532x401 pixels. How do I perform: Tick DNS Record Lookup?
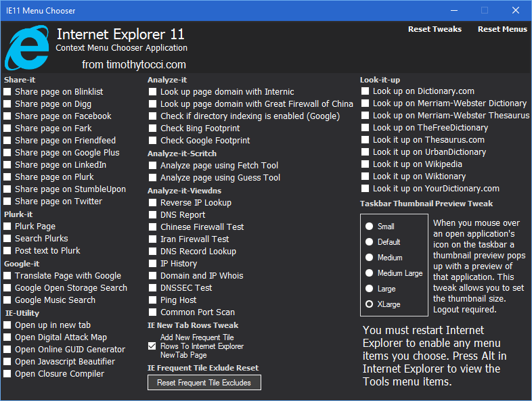tap(153, 252)
